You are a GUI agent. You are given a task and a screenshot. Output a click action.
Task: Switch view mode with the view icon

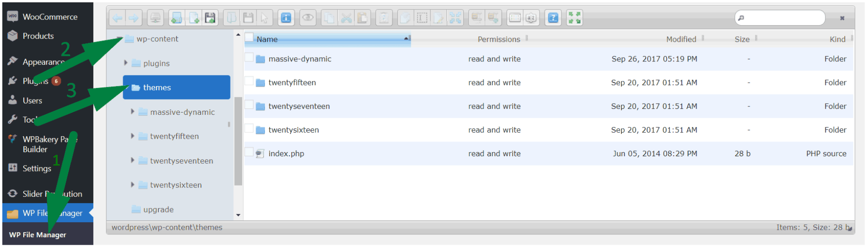tap(515, 18)
